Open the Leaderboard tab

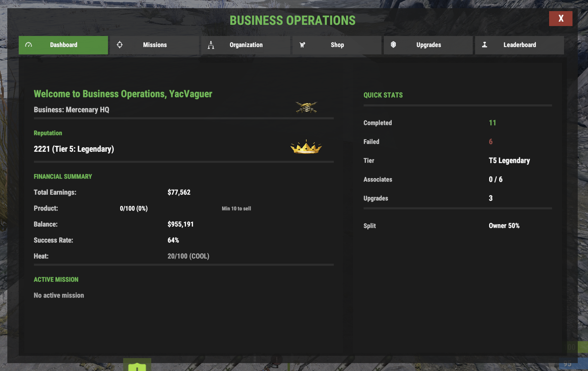(520, 45)
